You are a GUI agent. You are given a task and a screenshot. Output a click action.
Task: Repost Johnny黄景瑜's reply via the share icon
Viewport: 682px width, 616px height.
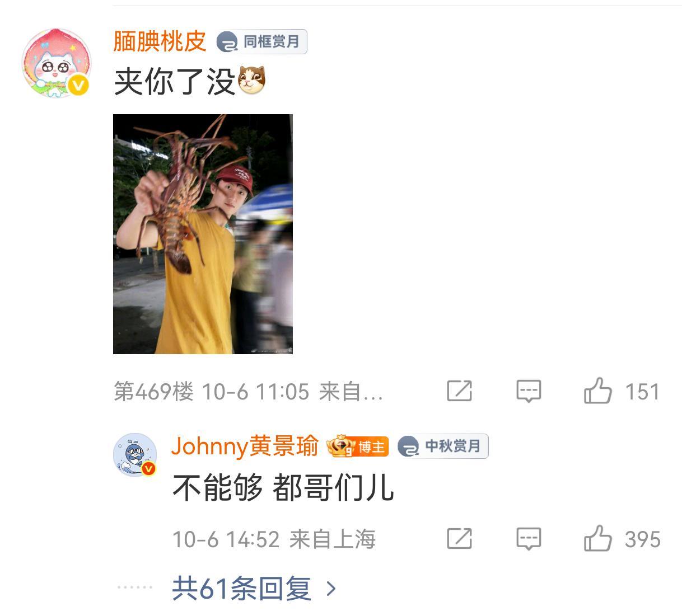460,538
